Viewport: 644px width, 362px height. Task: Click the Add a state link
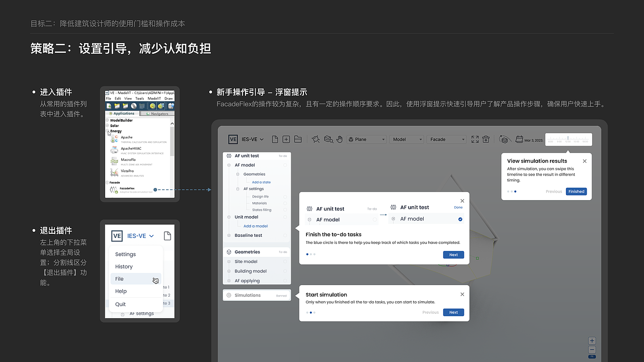coord(261,182)
